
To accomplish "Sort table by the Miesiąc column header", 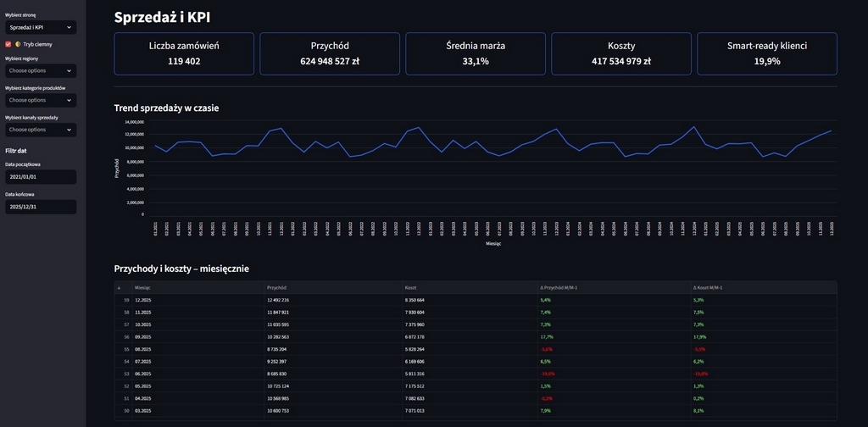I will click(197, 287).
